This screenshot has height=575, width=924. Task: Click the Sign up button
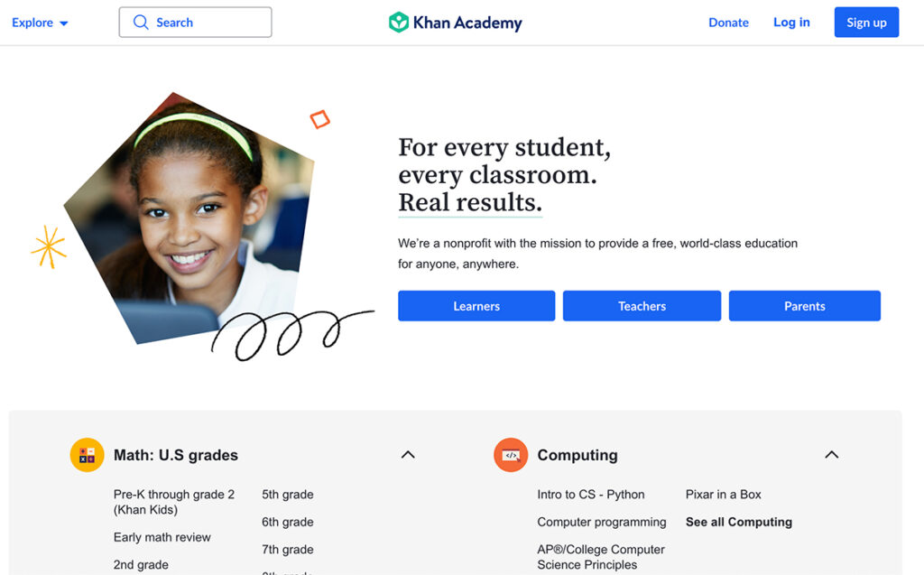click(866, 23)
